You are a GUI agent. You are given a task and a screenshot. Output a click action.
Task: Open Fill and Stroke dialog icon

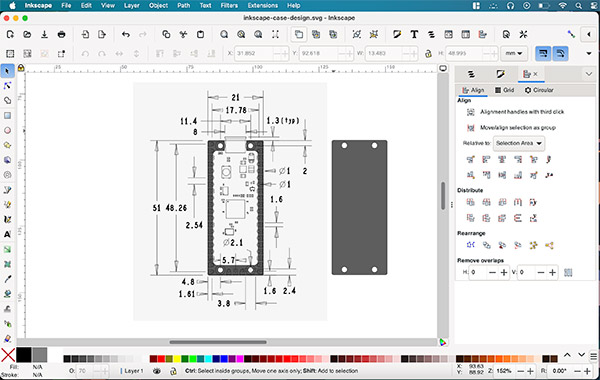point(397,34)
